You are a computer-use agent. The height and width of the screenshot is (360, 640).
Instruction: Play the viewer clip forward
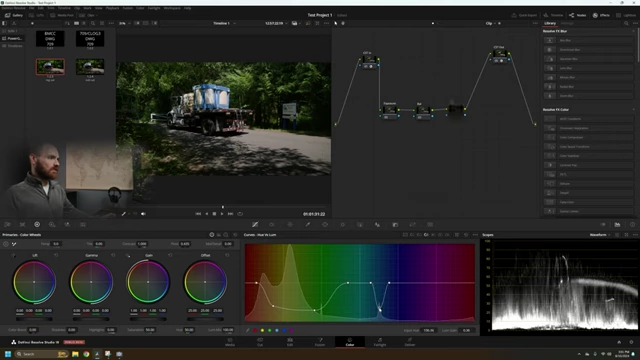pyautogui.click(x=222, y=213)
